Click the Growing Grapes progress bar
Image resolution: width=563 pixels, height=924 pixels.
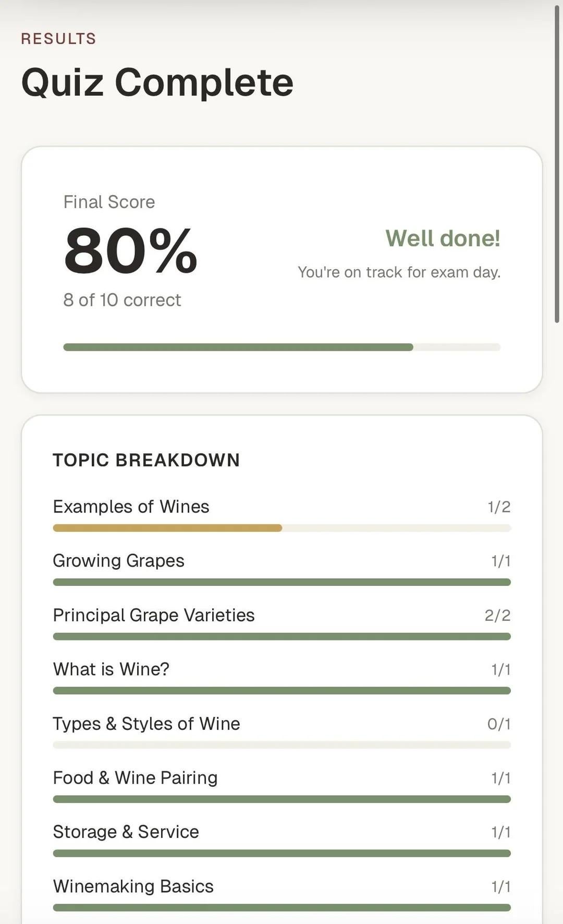pos(281,582)
